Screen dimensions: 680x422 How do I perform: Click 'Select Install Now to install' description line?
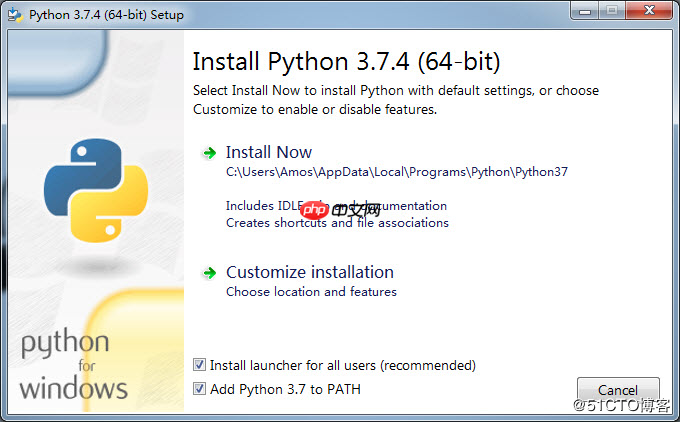point(396,91)
